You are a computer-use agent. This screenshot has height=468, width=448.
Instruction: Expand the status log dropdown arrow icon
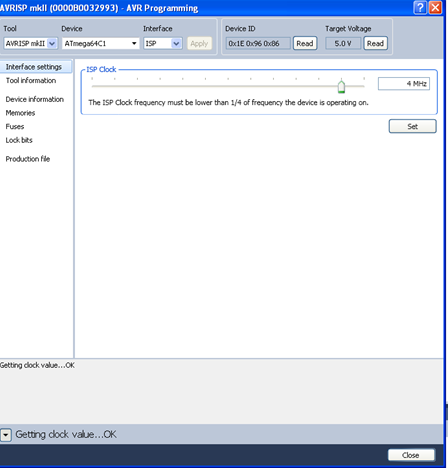click(x=6, y=435)
